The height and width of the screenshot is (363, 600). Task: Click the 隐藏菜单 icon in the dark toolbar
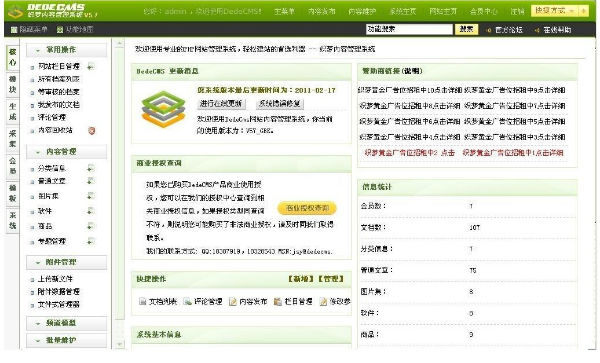14,29
